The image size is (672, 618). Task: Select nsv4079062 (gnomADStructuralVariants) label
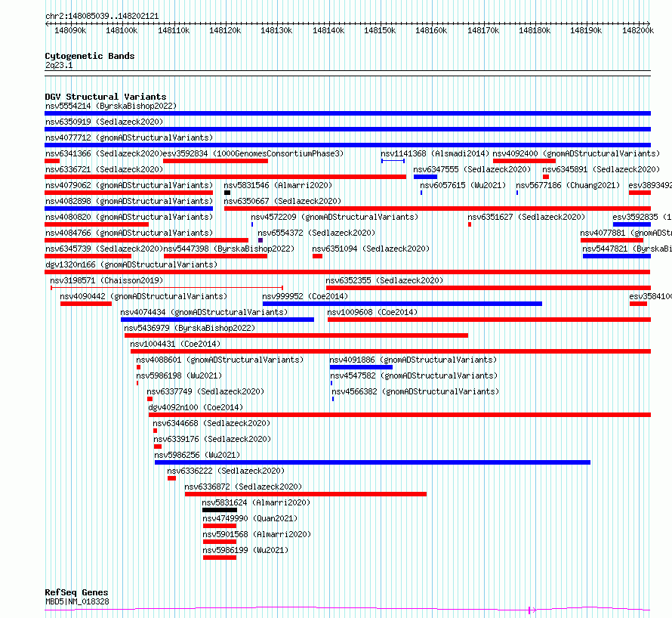tap(129, 185)
